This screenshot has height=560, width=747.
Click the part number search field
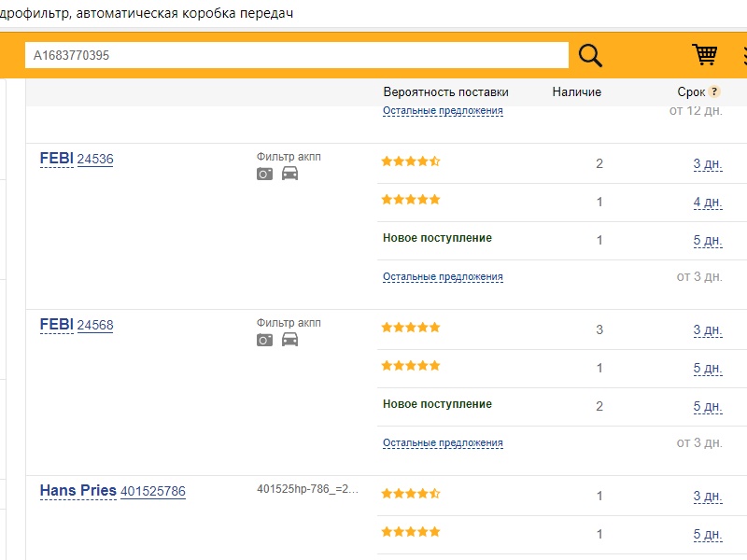[x=296, y=56]
